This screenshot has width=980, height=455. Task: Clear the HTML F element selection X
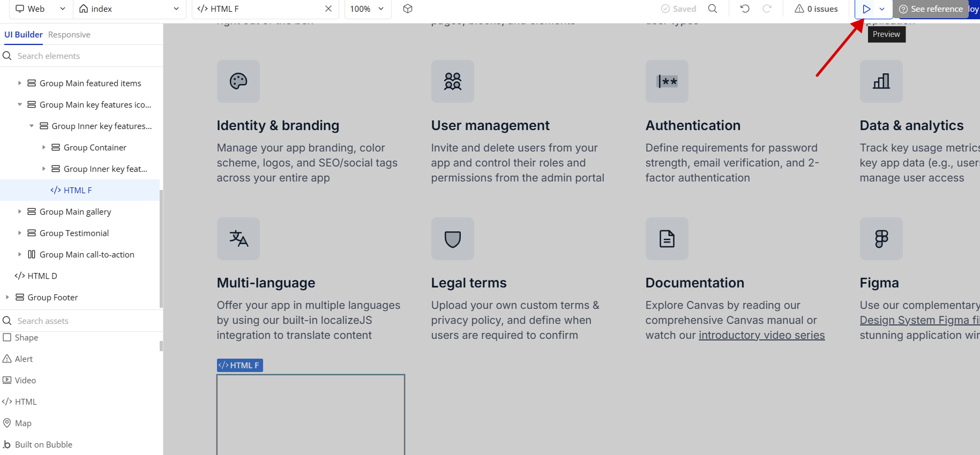click(x=328, y=9)
